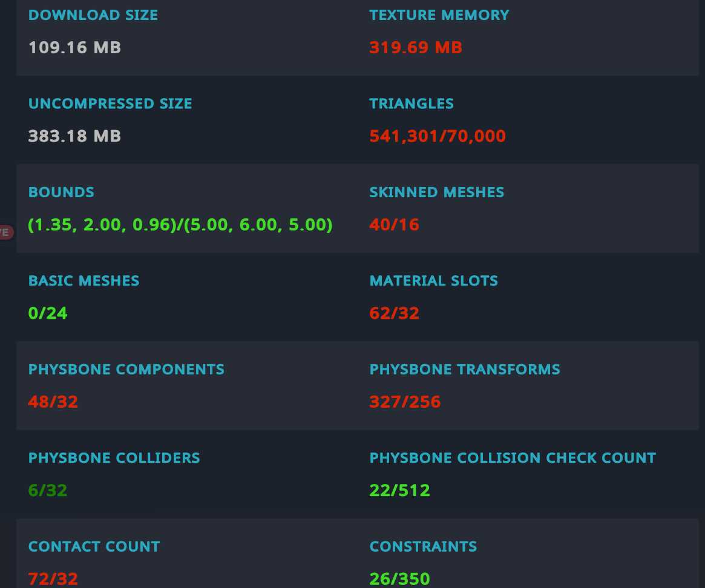The height and width of the screenshot is (588, 705).
Task: Click the BASIC MESHES label
Action: (84, 281)
